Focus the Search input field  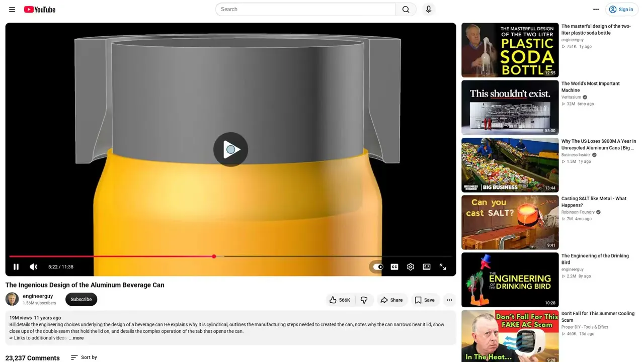click(305, 10)
